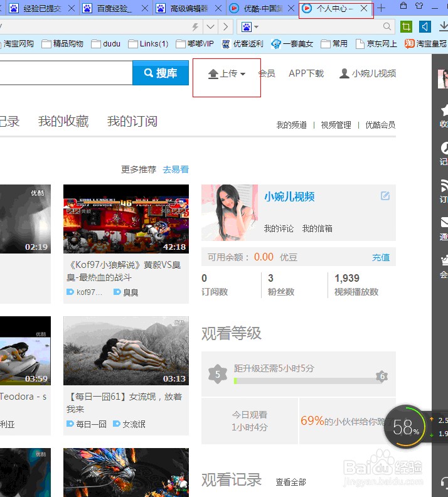The width and height of the screenshot is (448, 497).
Task: Click the level 6 badge icon
Action: click(x=381, y=377)
